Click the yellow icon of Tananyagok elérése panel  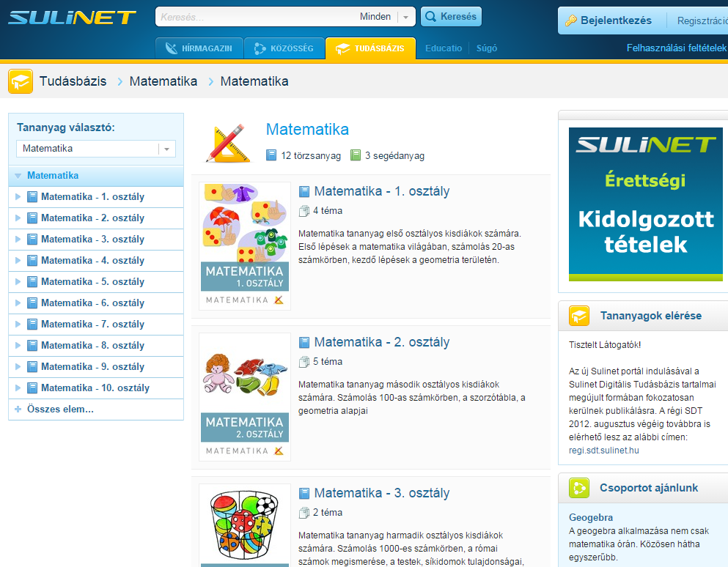pos(579,316)
